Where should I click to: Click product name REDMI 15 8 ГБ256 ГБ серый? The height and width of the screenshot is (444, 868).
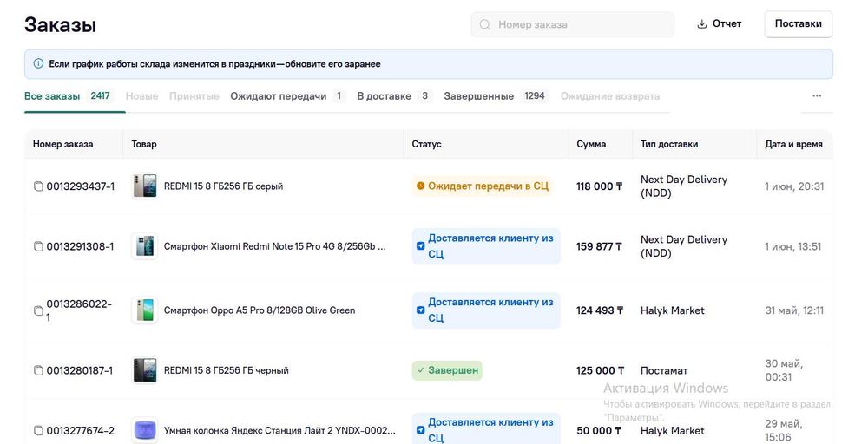coord(224,186)
